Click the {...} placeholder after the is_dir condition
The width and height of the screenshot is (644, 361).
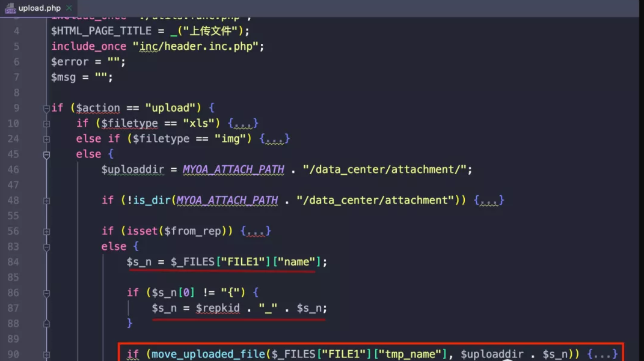tap(489, 200)
